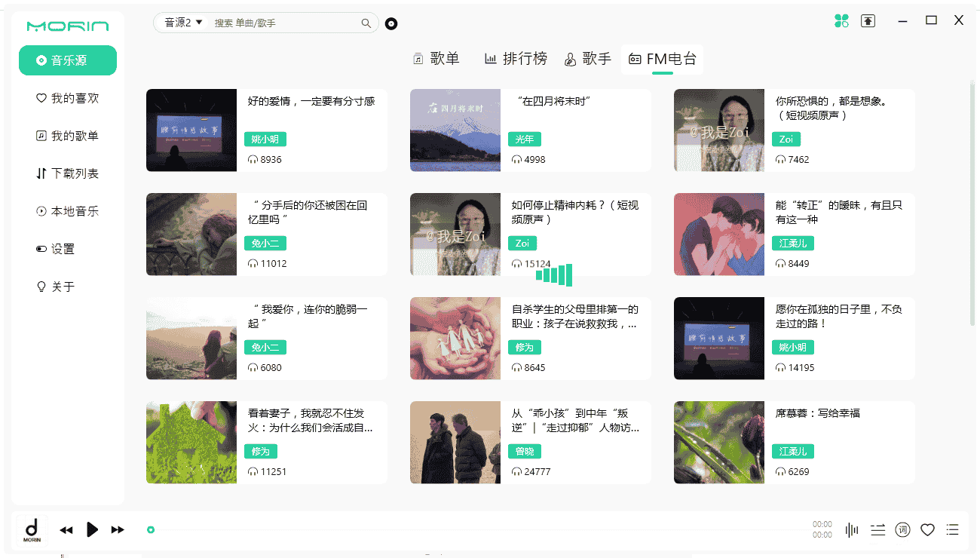Image resolution: width=980 pixels, height=558 pixels.
Task: Click the magnifier search icon
Action: [x=366, y=23]
